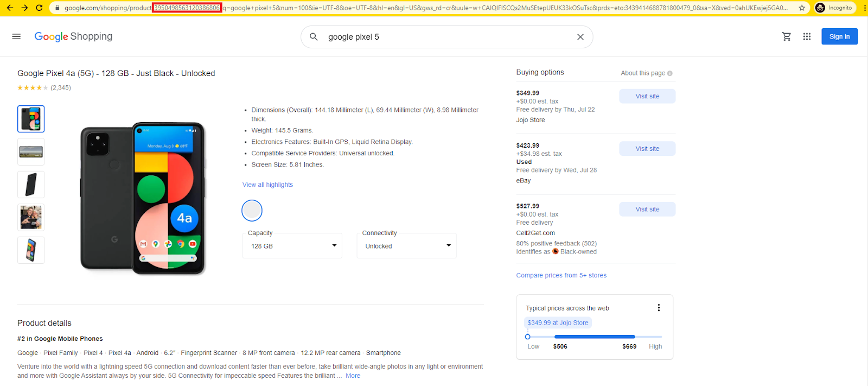The image size is (868, 386).
Task: Click the 80% positive feedback (502) text
Action: coord(557,243)
